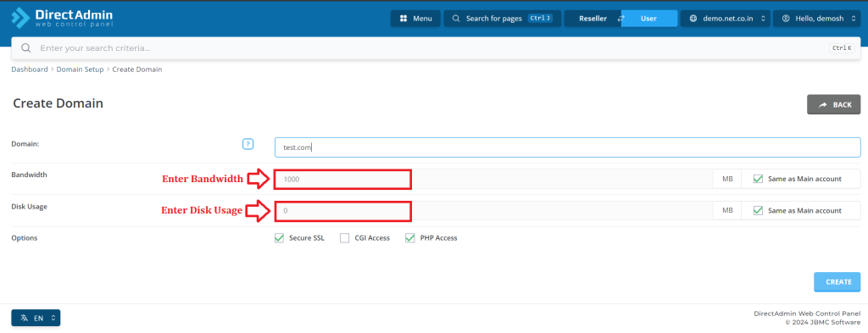Open the Hello, demosh account menu

click(817, 19)
